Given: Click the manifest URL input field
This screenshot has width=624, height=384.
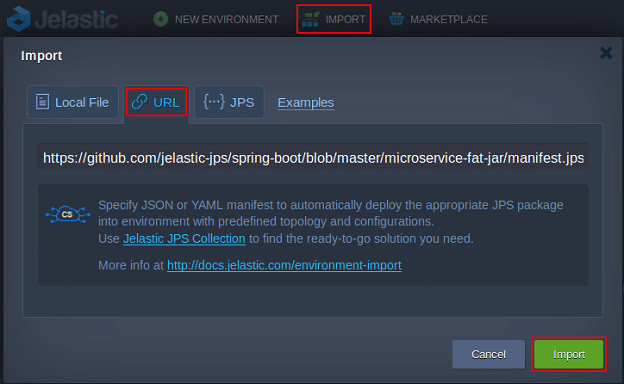Looking at the screenshot, I should (313, 158).
